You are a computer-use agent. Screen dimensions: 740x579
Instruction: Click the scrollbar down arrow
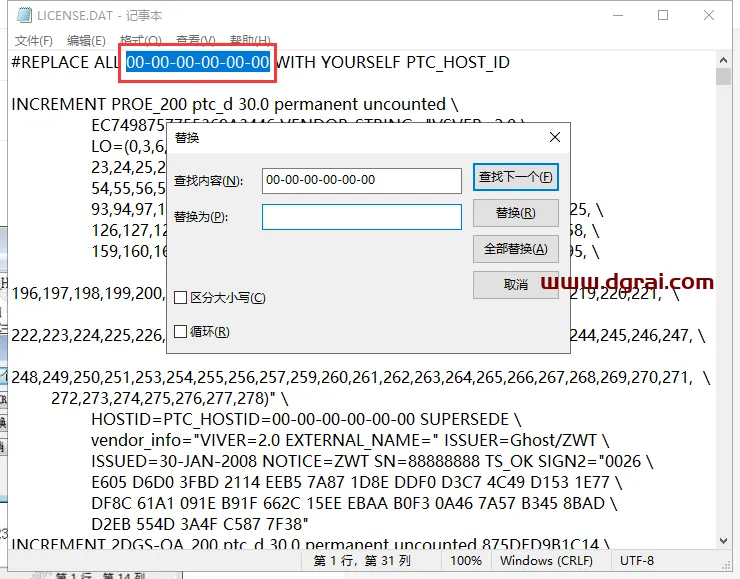click(x=723, y=541)
